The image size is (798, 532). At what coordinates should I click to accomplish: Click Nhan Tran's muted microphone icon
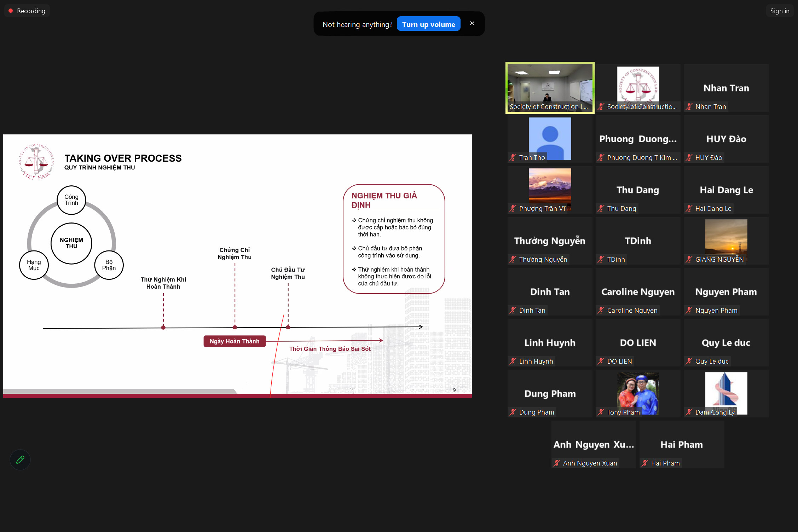(x=689, y=106)
